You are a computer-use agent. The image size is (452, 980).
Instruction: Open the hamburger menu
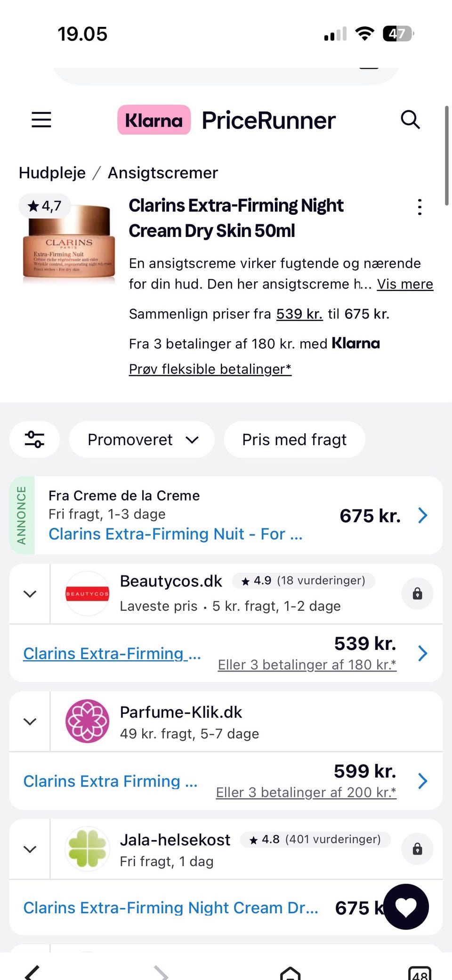click(x=41, y=120)
